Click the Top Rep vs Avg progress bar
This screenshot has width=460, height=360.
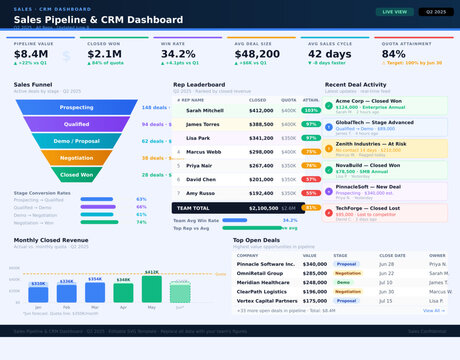[252, 228]
